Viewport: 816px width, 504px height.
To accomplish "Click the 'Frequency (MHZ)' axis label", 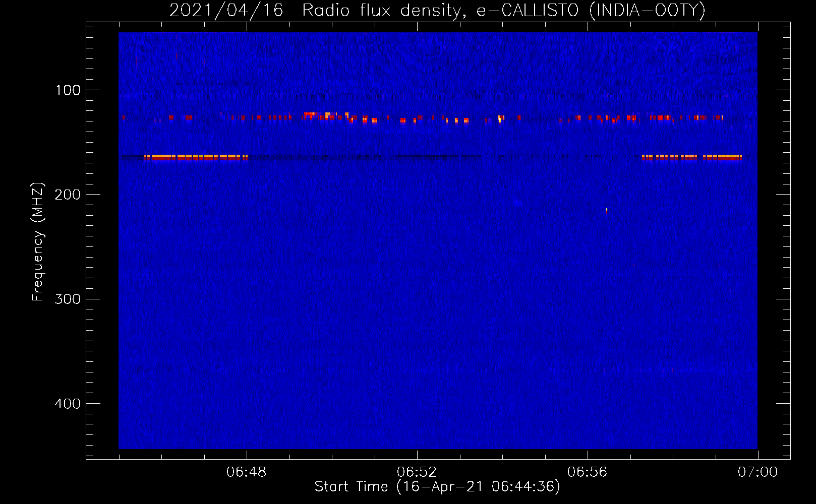I will [x=38, y=242].
